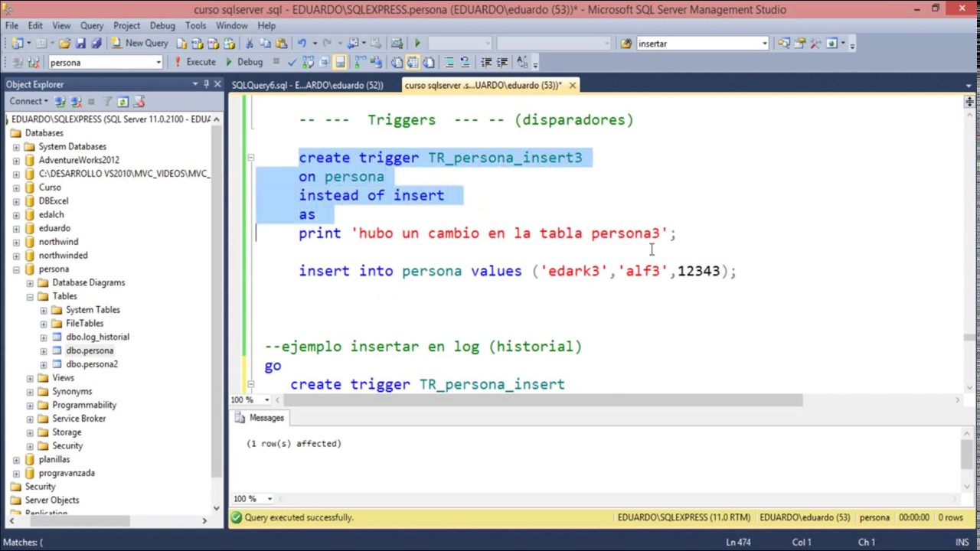This screenshot has width=980, height=551.
Task: Undo the last edit
Action: tap(302, 44)
